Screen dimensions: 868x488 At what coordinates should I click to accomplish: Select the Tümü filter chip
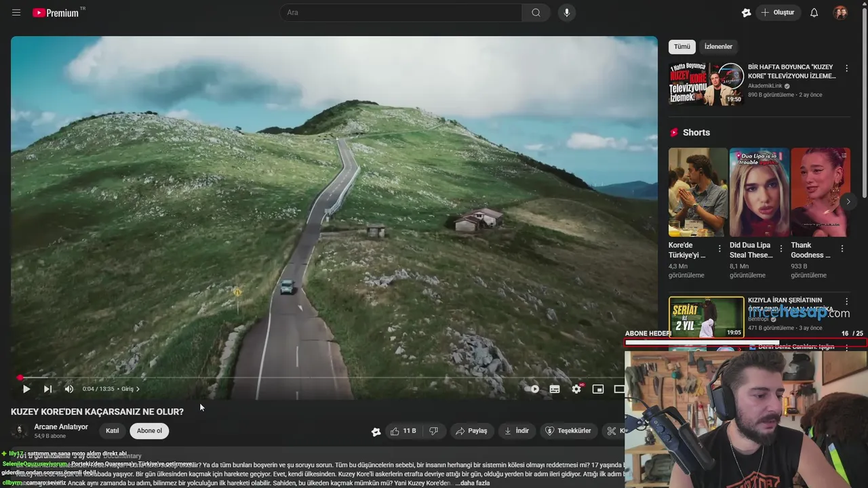tap(682, 47)
